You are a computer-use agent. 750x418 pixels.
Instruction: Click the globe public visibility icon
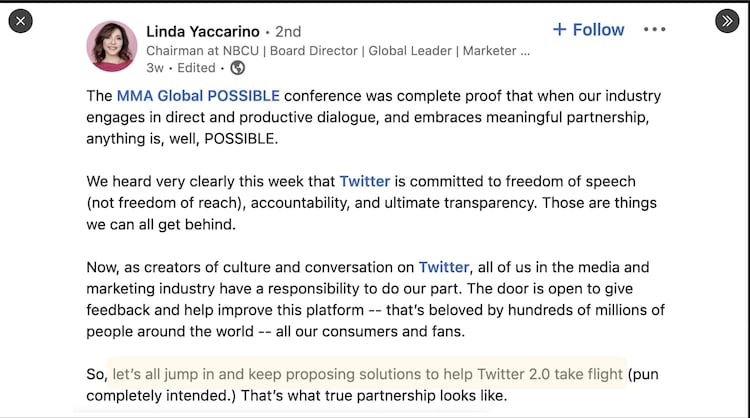coord(237,68)
